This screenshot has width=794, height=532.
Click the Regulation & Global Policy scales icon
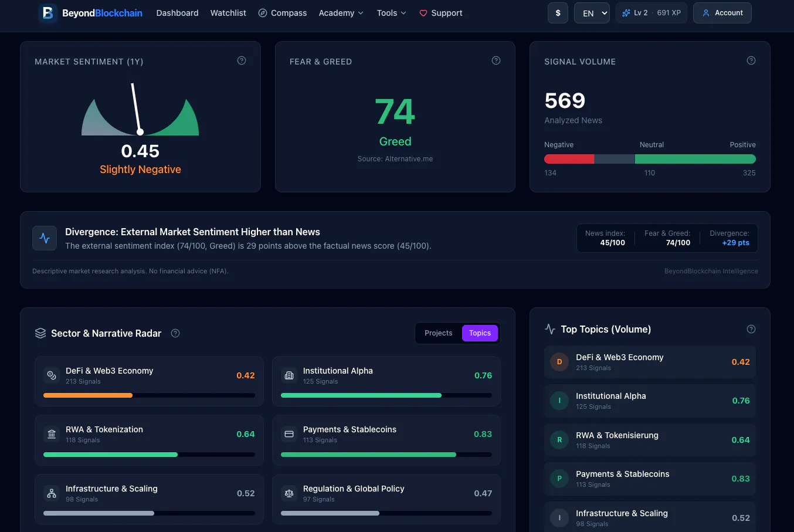(289, 493)
